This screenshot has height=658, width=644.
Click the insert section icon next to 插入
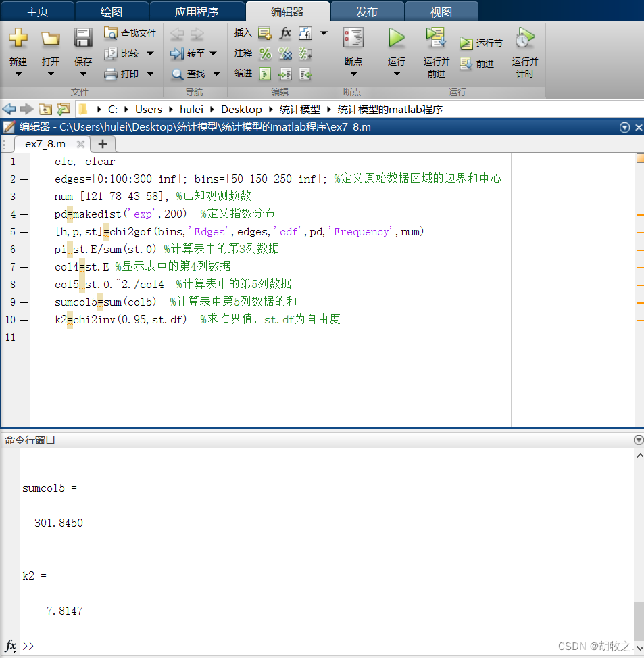(x=265, y=33)
